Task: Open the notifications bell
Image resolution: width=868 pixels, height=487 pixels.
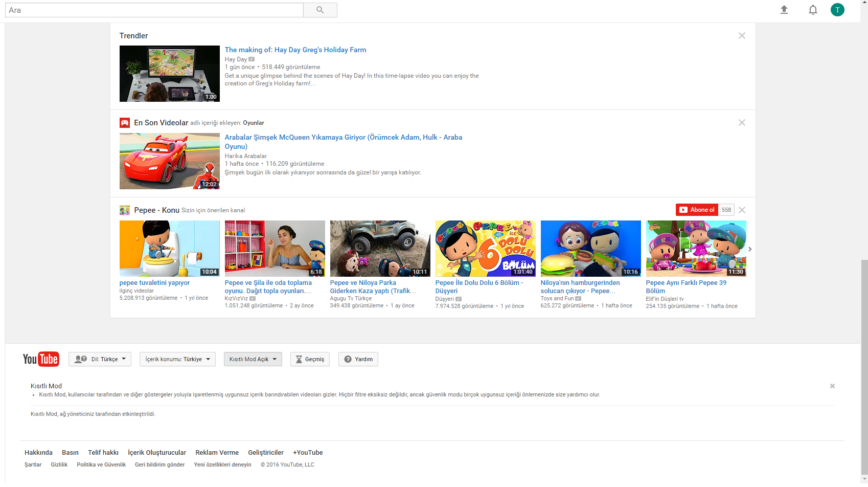Action: point(813,10)
